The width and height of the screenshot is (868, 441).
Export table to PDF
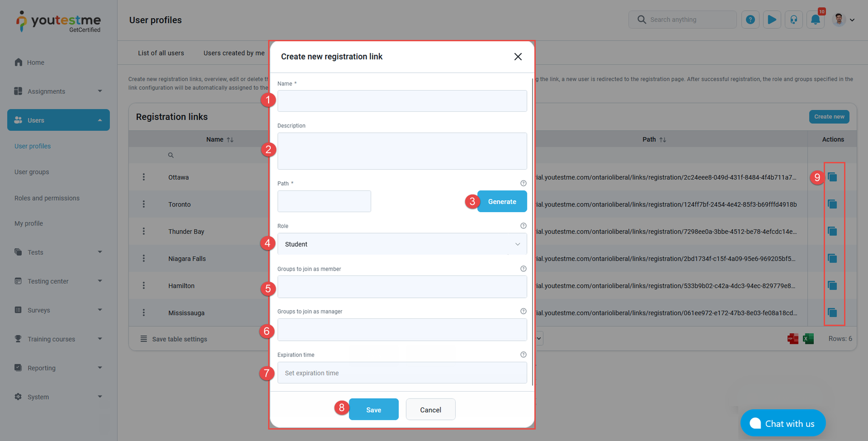click(x=793, y=339)
